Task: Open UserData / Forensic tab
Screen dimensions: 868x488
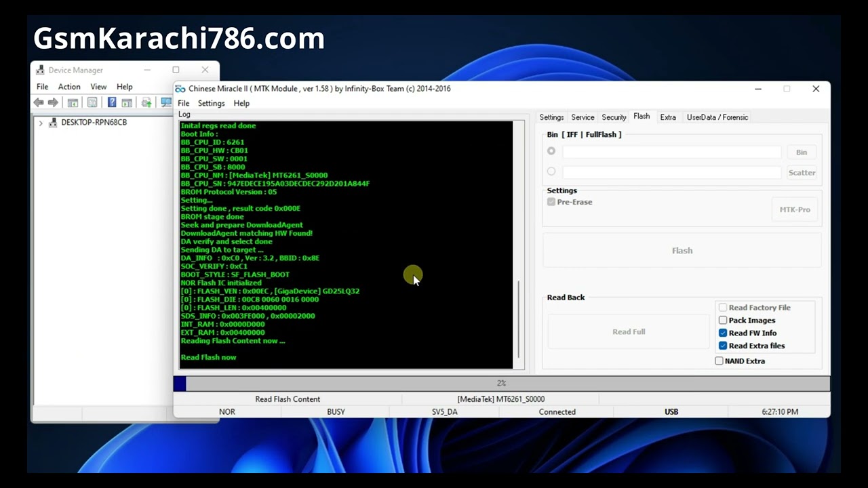Action: 717,117
